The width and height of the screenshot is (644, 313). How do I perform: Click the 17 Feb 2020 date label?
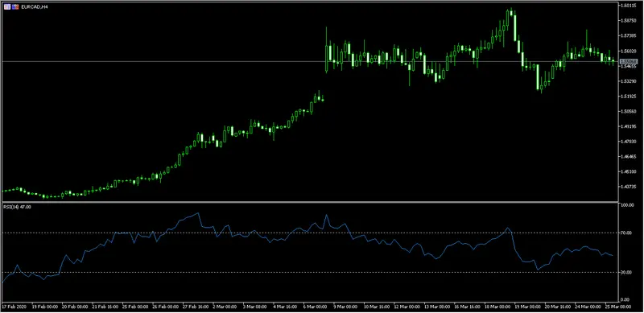(13, 307)
